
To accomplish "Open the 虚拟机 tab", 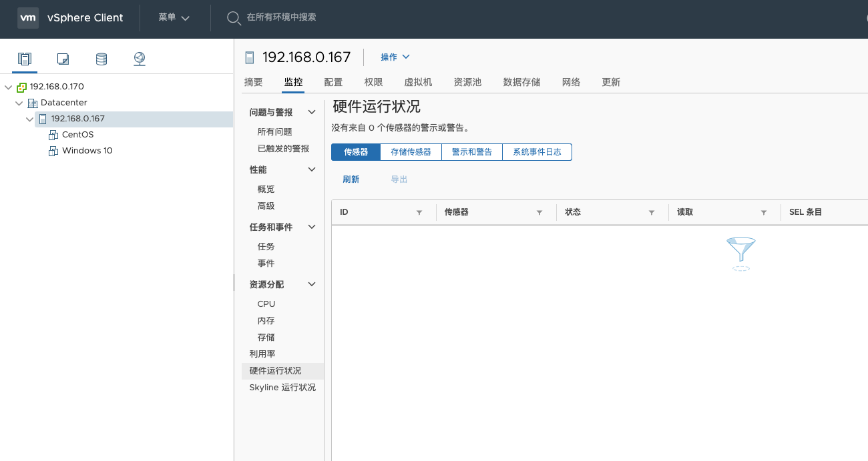I will [x=418, y=82].
